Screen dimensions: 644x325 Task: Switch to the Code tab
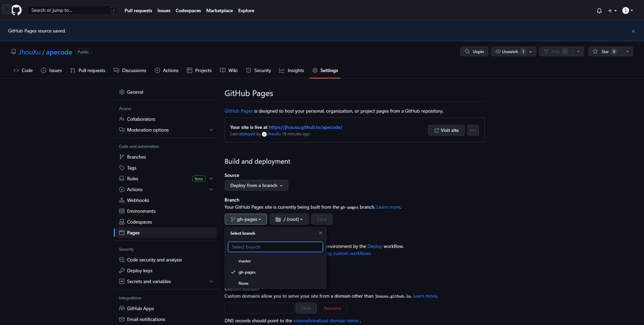pyautogui.click(x=23, y=70)
